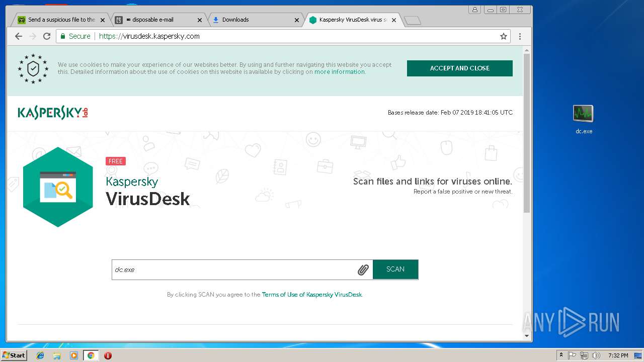Bookmark this page with the star icon
This screenshot has height=362, width=644.
click(503, 36)
